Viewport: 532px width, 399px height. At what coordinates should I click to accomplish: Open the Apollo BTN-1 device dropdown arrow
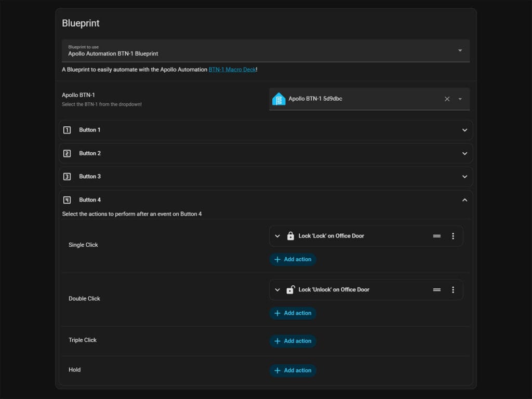click(x=460, y=99)
